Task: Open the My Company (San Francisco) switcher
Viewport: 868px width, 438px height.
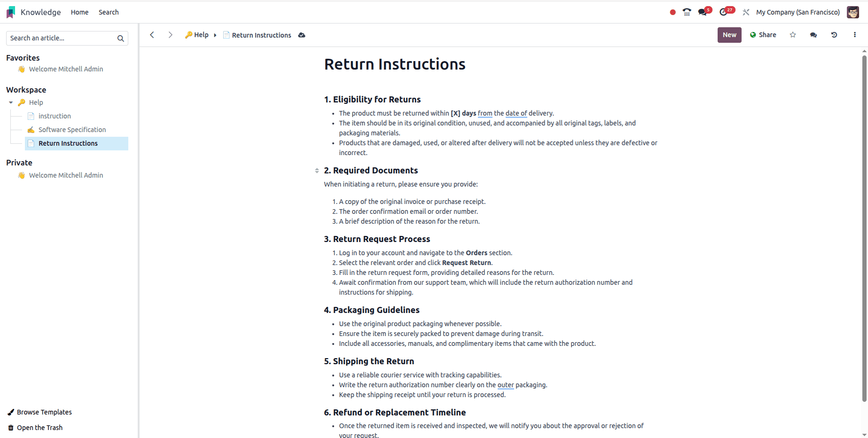Action: pos(798,12)
